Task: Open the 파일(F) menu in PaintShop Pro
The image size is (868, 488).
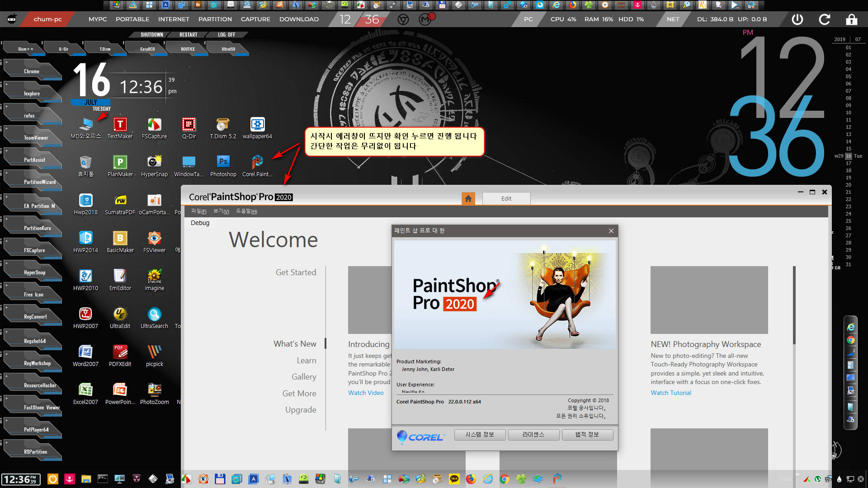Action: (198, 211)
